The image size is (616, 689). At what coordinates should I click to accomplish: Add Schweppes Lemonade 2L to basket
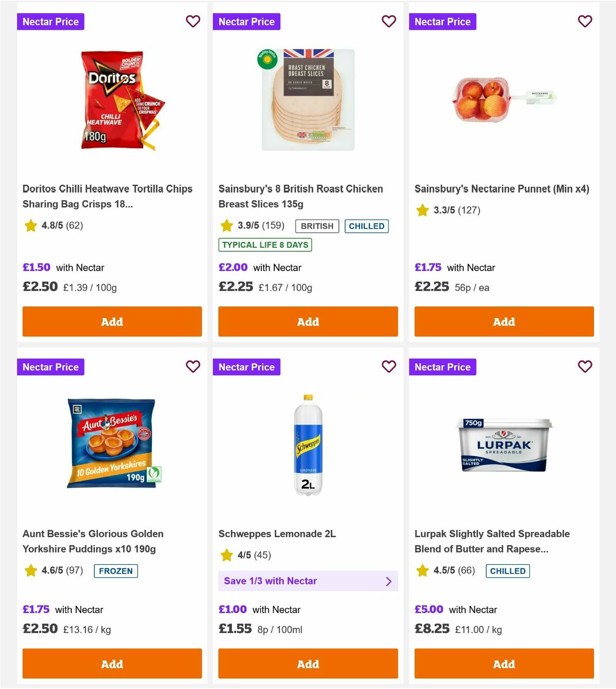(308, 663)
